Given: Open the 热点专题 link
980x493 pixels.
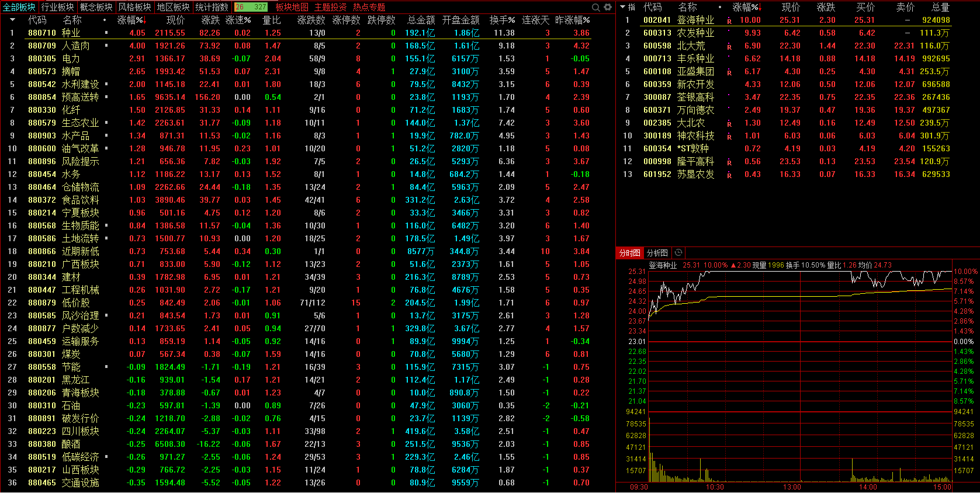Looking at the screenshot, I should pyautogui.click(x=369, y=7).
